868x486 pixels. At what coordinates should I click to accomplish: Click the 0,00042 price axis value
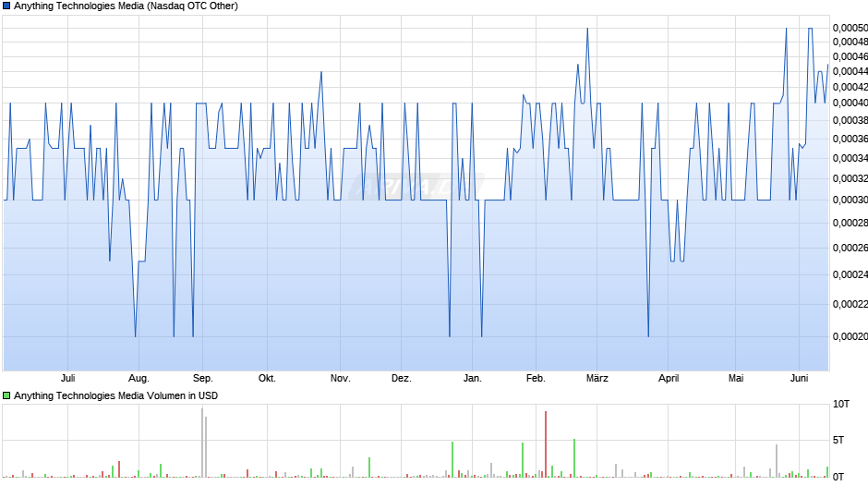[x=850, y=87]
